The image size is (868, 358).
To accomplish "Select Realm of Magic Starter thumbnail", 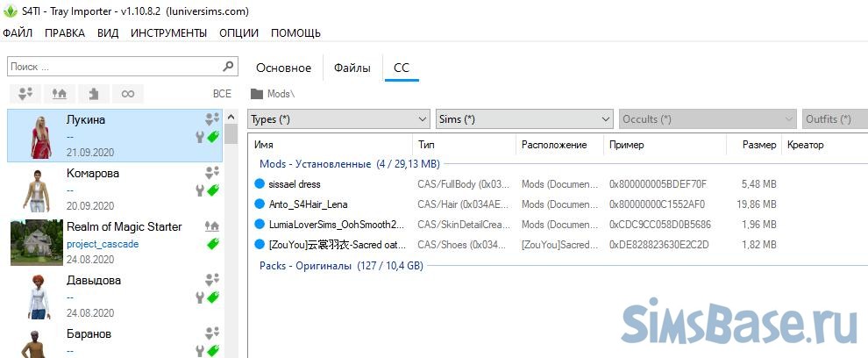I will tap(34, 241).
